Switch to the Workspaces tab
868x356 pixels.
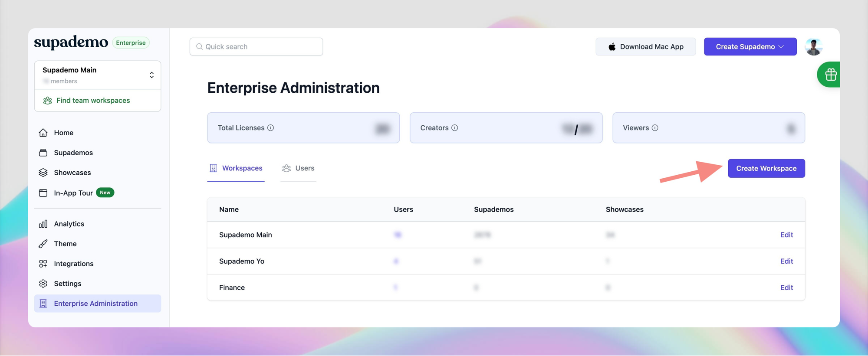click(x=236, y=168)
